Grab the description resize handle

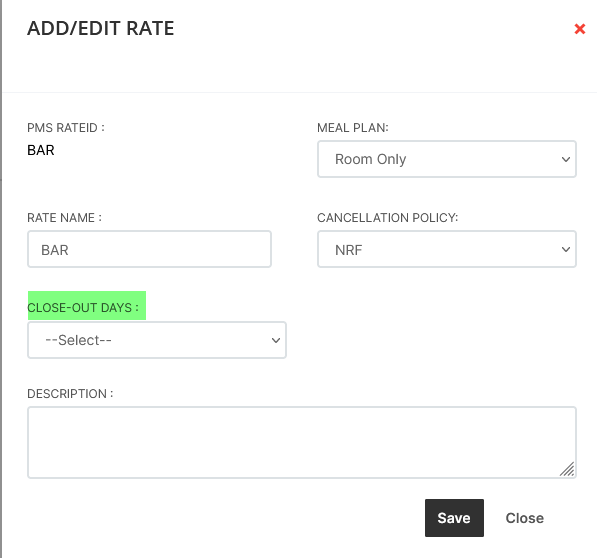point(567,469)
